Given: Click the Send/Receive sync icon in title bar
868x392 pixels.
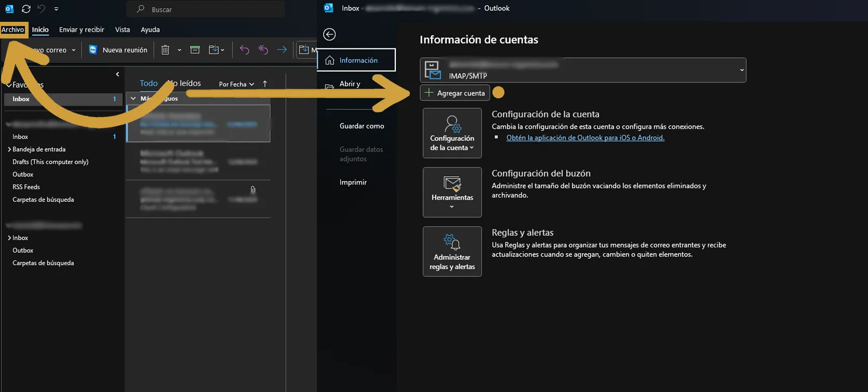Looking at the screenshot, I should pos(26,9).
